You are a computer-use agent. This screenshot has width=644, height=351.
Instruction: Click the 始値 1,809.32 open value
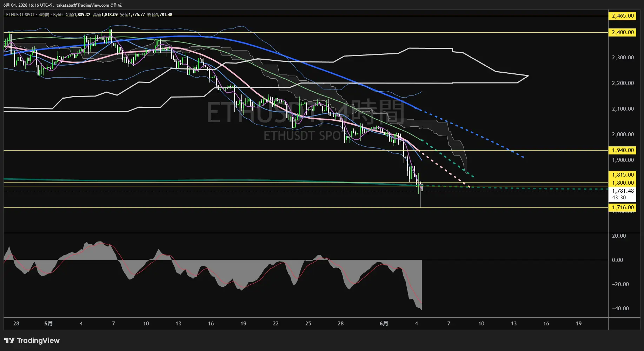coord(78,15)
